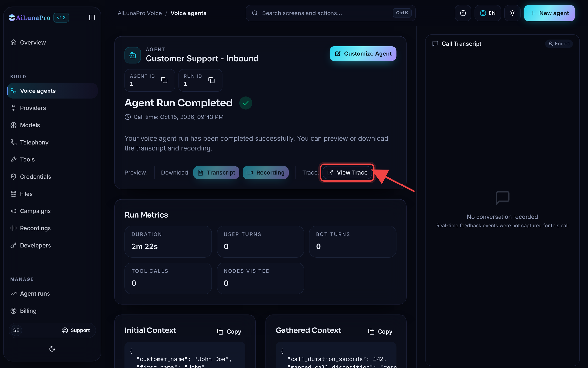Click the v1.2 version badge
This screenshot has width=588, height=368.
pos(61,18)
